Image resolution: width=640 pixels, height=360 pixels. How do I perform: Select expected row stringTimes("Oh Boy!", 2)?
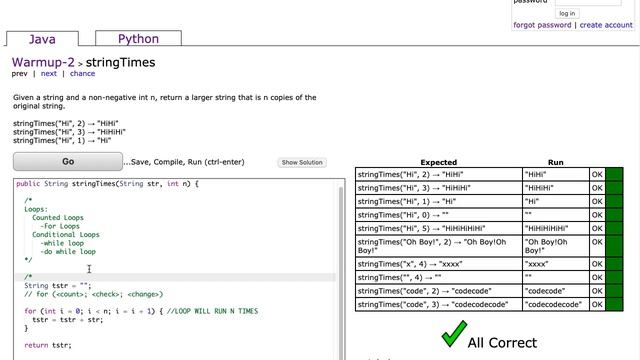point(439,246)
